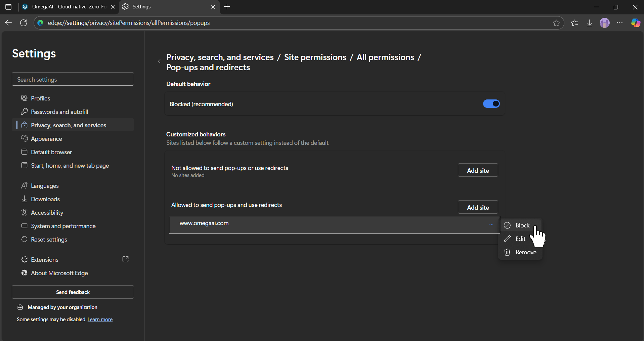Open the Learn more link
The image size is (644, 341).
[100, 319]
